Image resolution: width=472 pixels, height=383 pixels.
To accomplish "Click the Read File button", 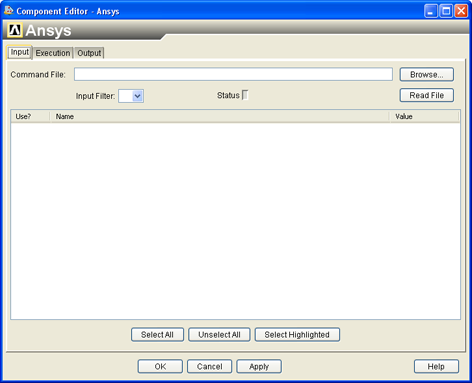I will pos(427,95).
